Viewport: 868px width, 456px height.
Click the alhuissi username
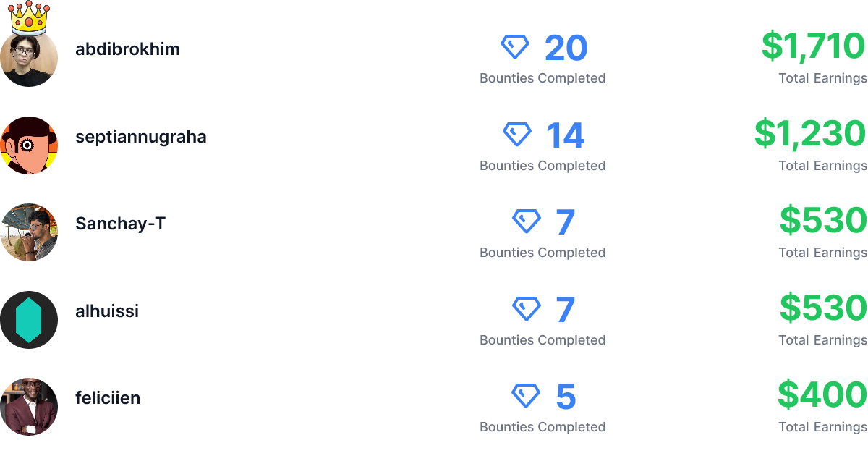point(106,311)
